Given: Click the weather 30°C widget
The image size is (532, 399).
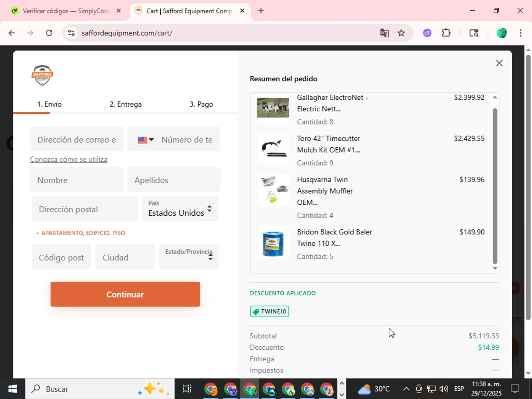Looking at the screenshot, I should (374, 389).
